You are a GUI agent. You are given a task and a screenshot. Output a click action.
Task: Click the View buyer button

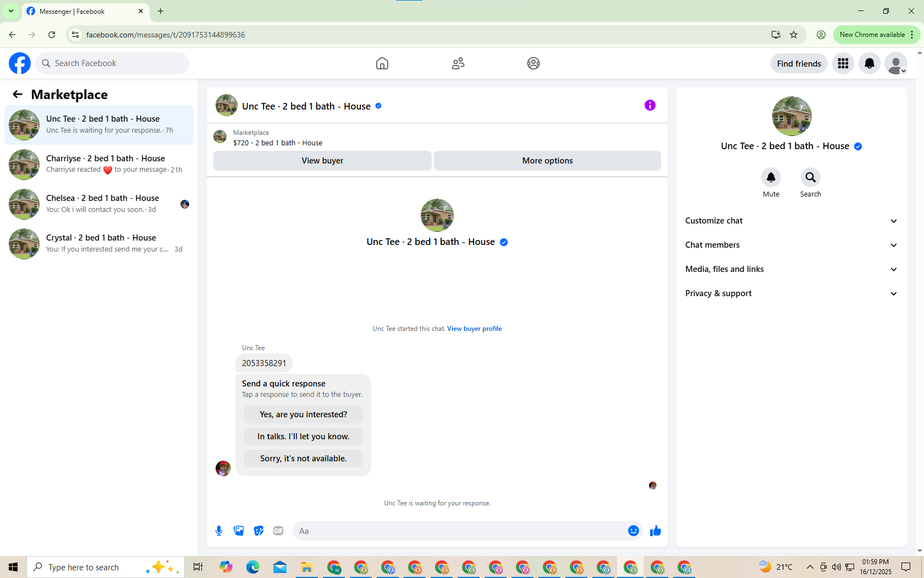[322, 161]
